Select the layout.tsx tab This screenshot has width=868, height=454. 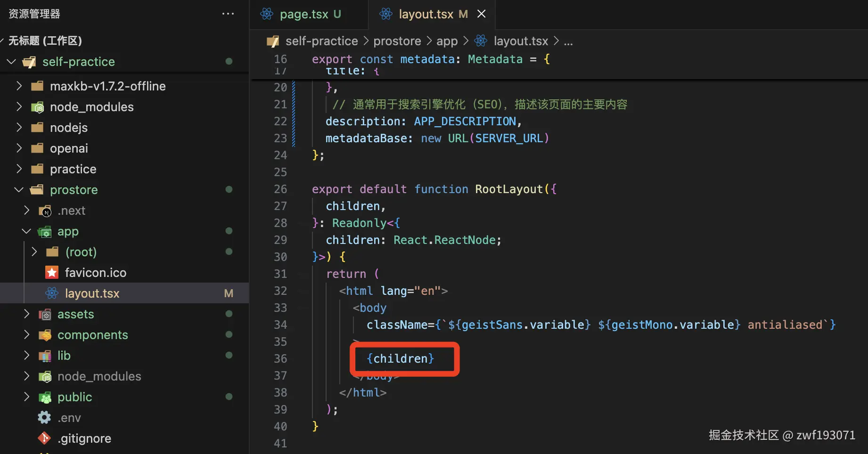click(x=432, y=14)
